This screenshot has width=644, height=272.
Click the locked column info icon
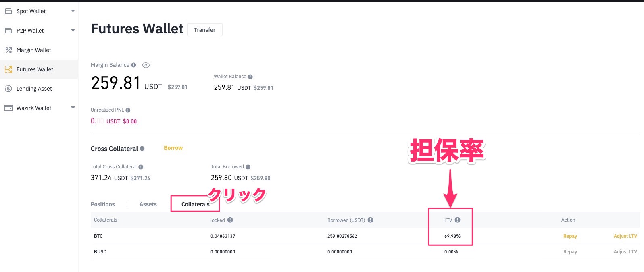click(230, 220)
